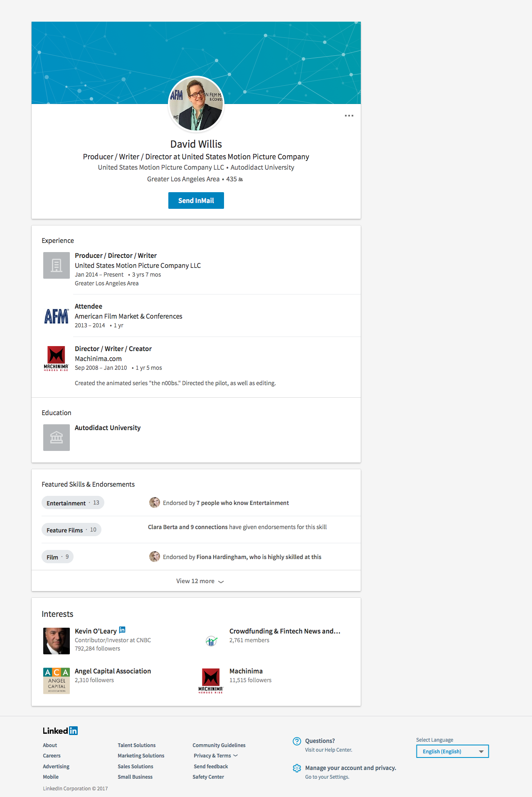Image resolution: width=532 pixels, height=797 pixels.
Task: Expand the Privacy & Terms footer menu
Action: [215, 756]
